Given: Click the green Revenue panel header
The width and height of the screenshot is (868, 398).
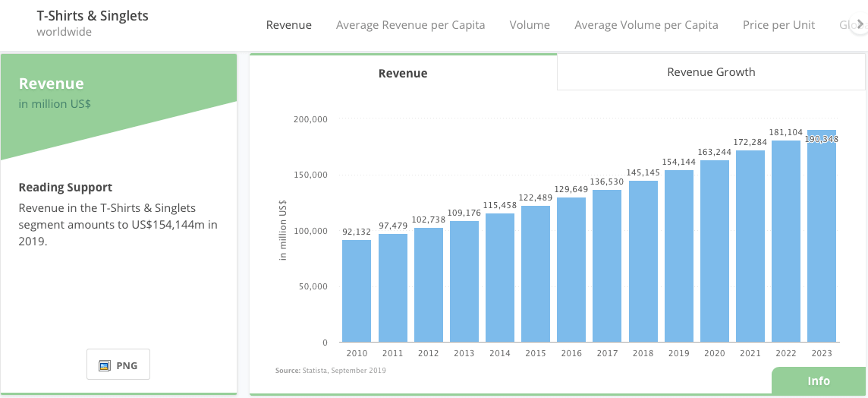Looking at the screenshot, I should [x=52, y=84].
